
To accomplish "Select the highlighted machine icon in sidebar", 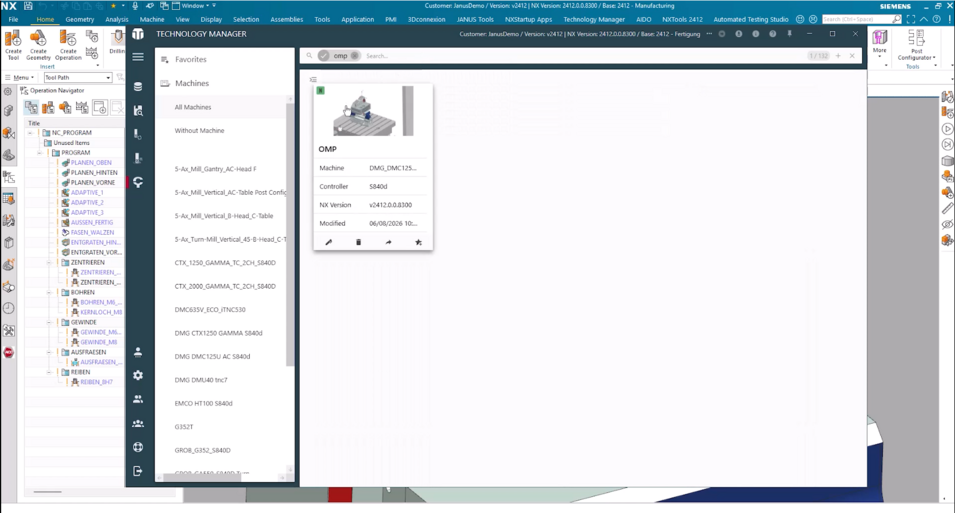I will point(138,182).
